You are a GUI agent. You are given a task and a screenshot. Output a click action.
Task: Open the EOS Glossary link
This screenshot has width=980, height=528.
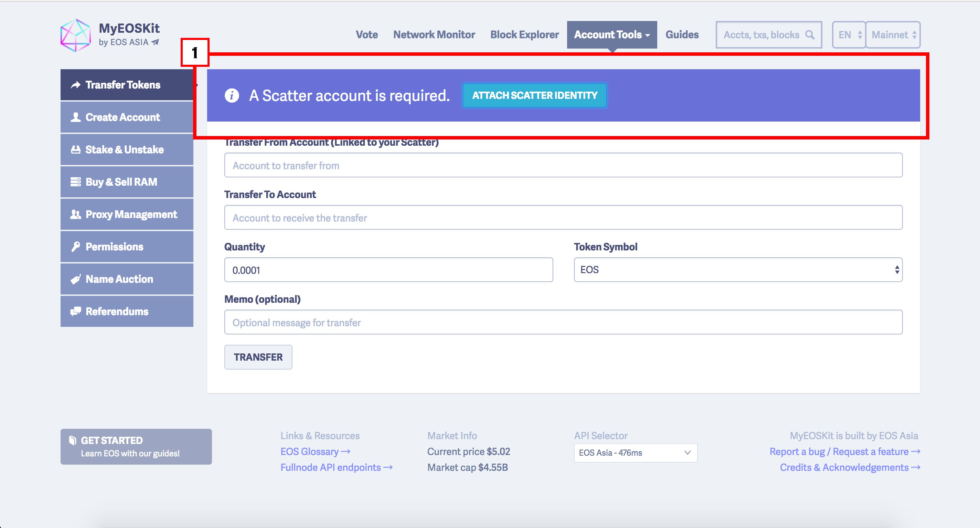315,452
